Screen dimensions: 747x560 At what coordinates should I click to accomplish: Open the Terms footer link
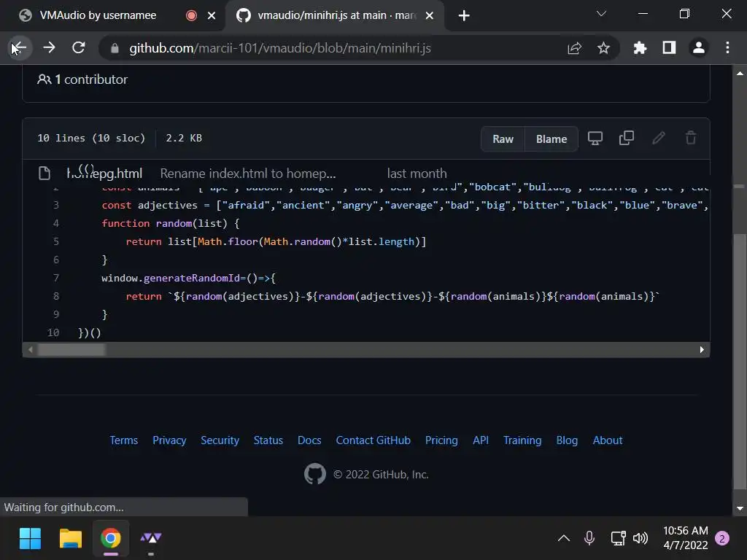click(123, 440)
